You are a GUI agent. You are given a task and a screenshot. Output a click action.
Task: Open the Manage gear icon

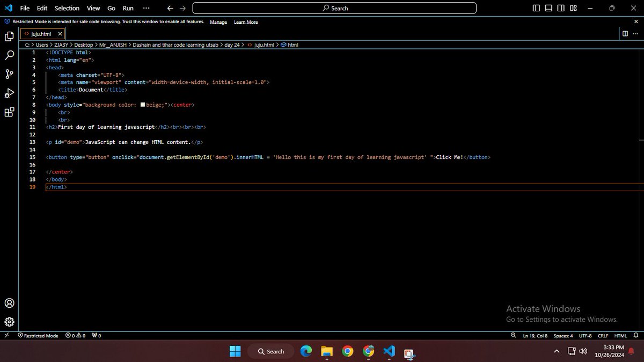pos(9,322)
